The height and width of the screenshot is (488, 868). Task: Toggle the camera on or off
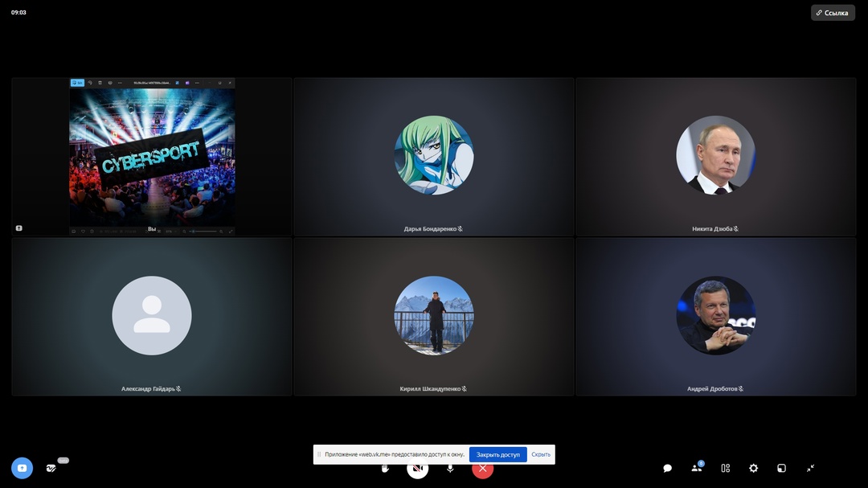pos(417,470)
